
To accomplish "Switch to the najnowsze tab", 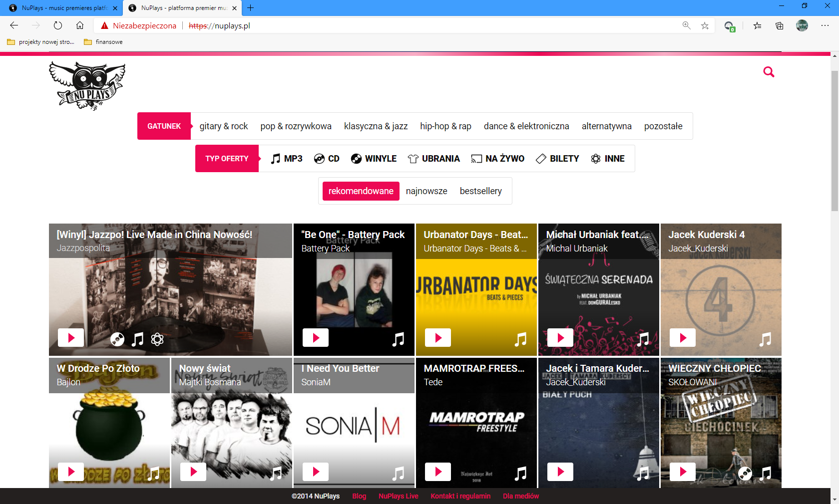I will tap(426, 191).
